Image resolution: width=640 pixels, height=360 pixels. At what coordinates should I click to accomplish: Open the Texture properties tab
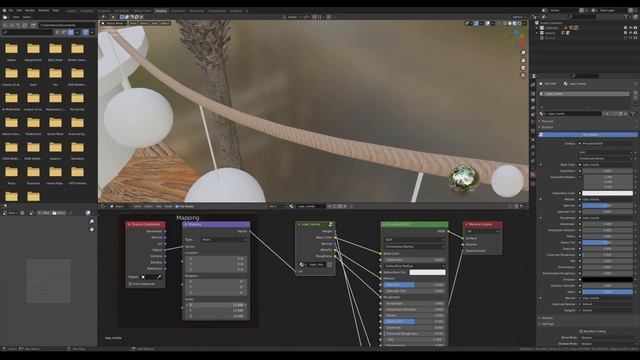pos(533,184)
